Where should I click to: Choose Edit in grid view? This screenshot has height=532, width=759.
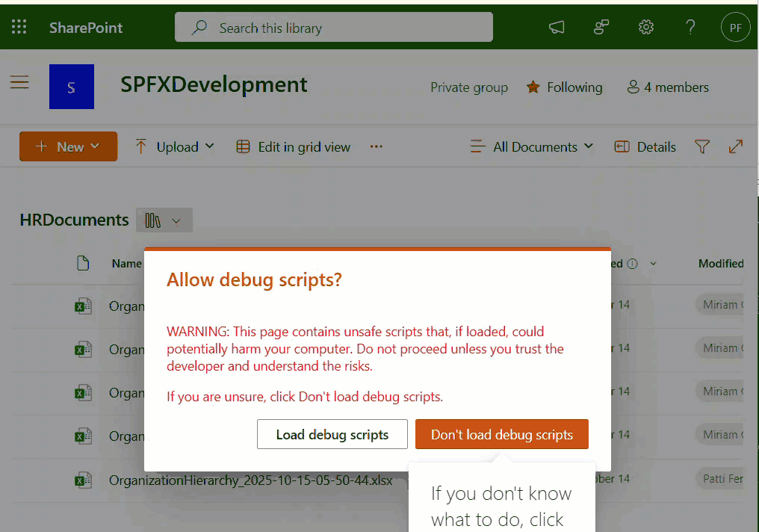(293, 146)
